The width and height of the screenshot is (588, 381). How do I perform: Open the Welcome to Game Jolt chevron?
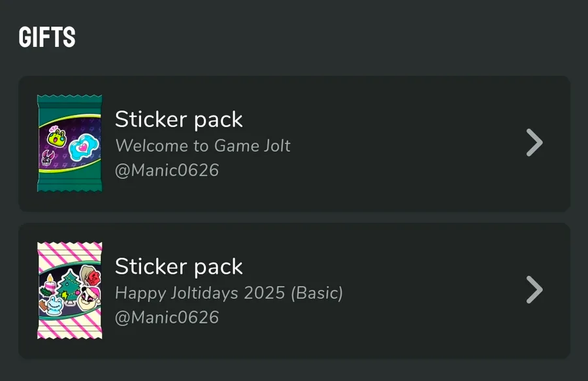(534, 142)
